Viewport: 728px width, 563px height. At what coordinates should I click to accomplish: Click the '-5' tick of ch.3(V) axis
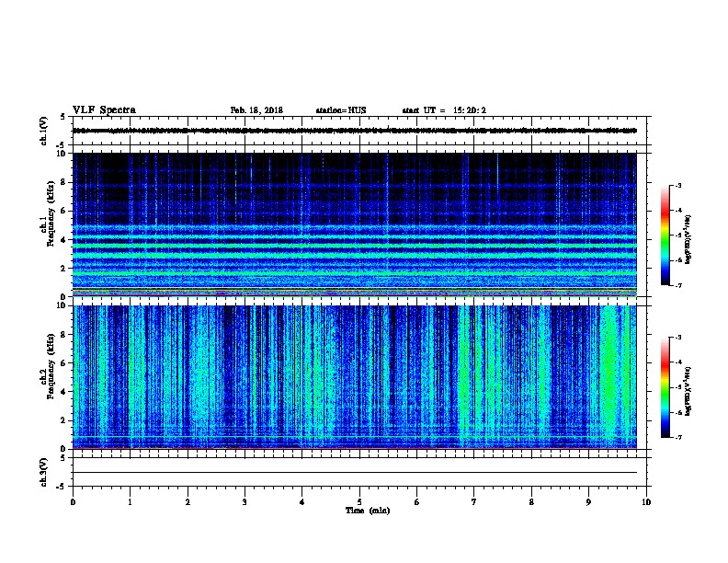pyautogui.click(x=61, y=487)
